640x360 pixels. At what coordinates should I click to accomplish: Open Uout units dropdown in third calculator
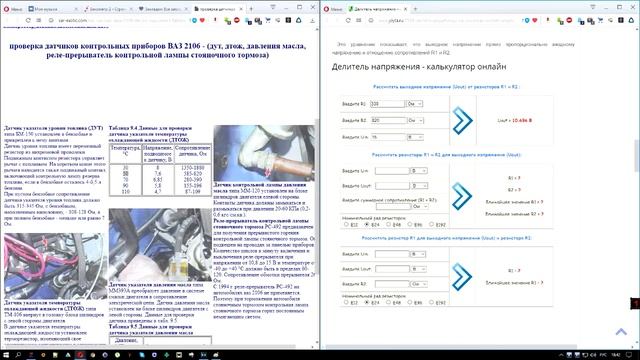(418, 269)
